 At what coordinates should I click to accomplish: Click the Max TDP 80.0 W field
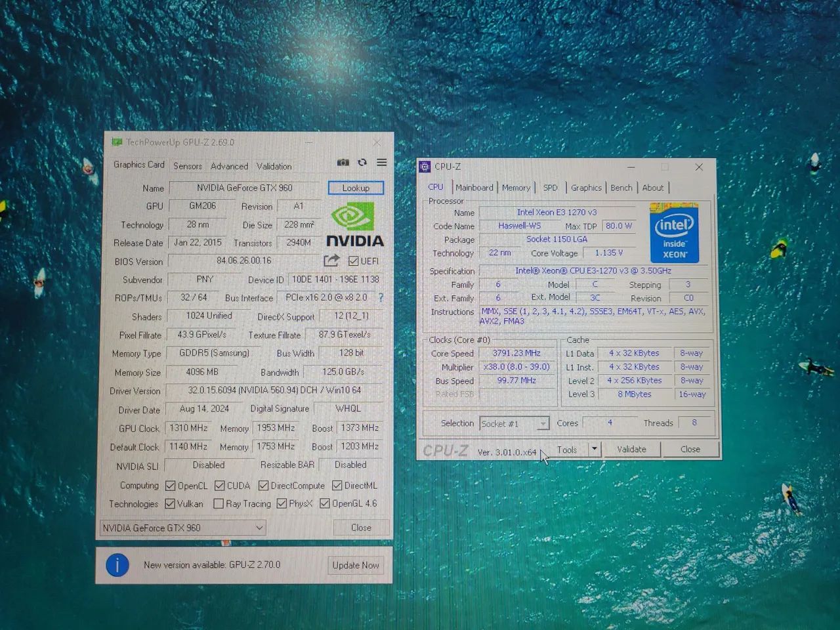point(619,226)
